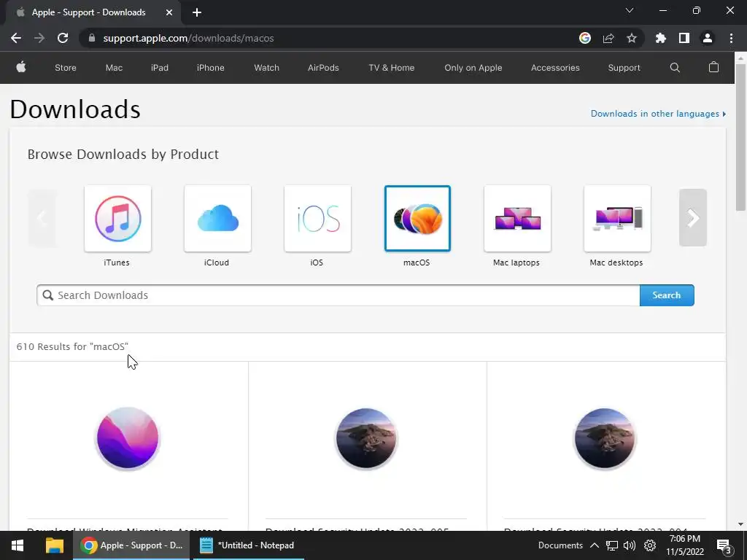Open the Store menu item
The width and height of the screenshot is (747, 560).
(x=65, y=68)
